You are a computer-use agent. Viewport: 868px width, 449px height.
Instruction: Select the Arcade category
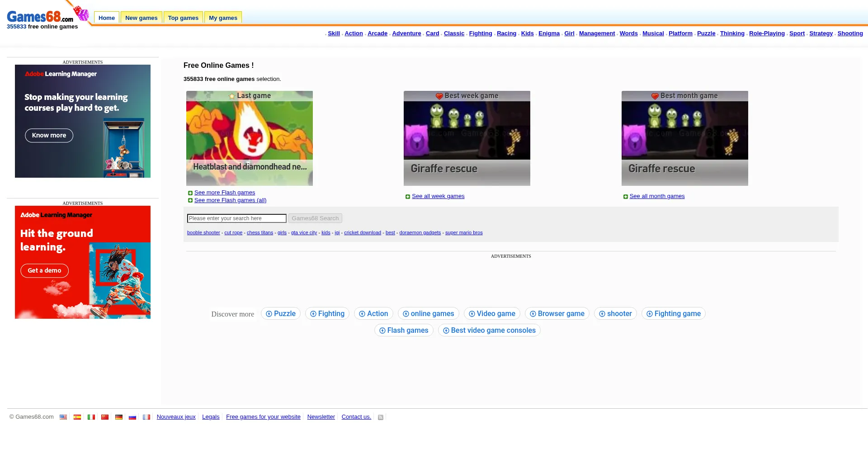(x=377, y=33)
